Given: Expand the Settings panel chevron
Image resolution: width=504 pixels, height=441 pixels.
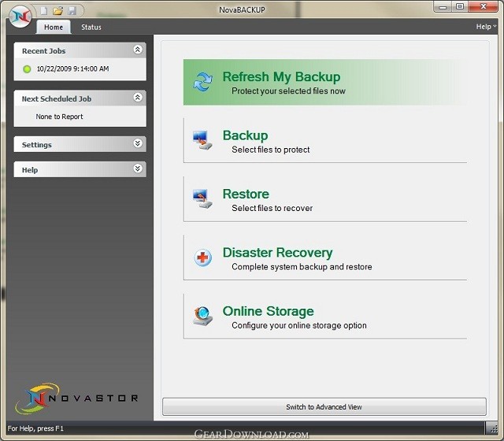Looking at the screenshot, I should click(138, 143).
